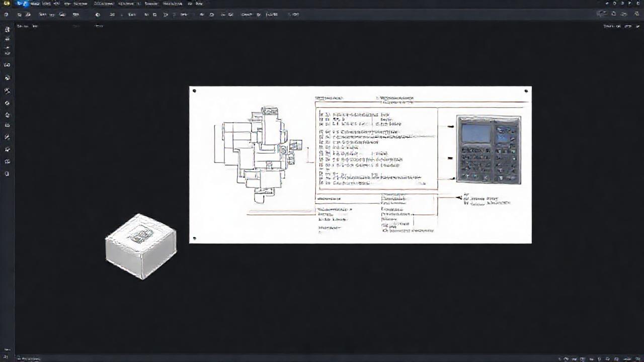Click the first icon in second toolbar row

coord(7,15)
